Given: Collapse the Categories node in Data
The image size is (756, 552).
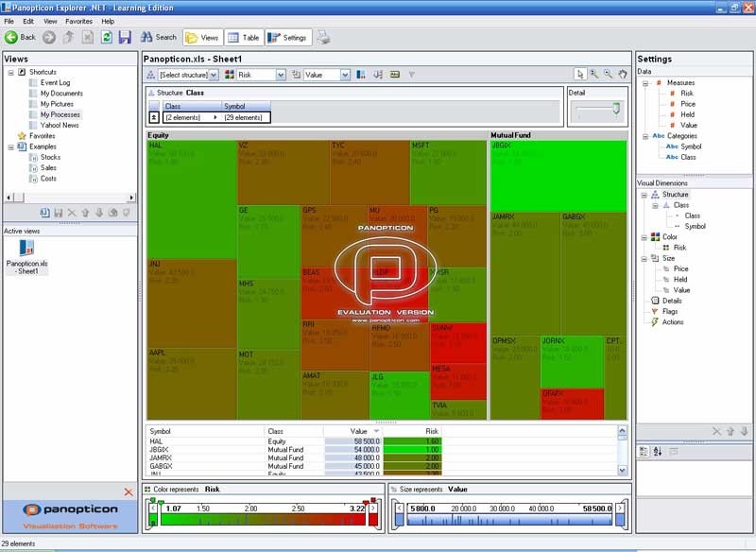Looking at the screenshot, I should (645, 136).
